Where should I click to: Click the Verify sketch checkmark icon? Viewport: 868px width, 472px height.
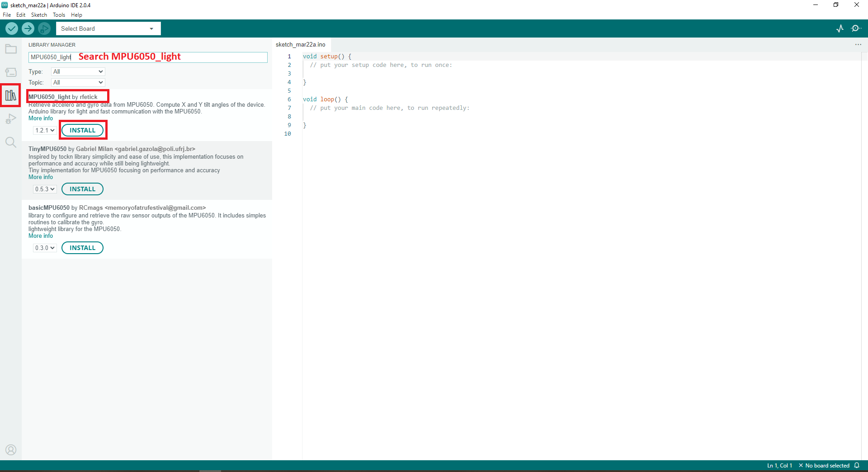click(11, 28)
